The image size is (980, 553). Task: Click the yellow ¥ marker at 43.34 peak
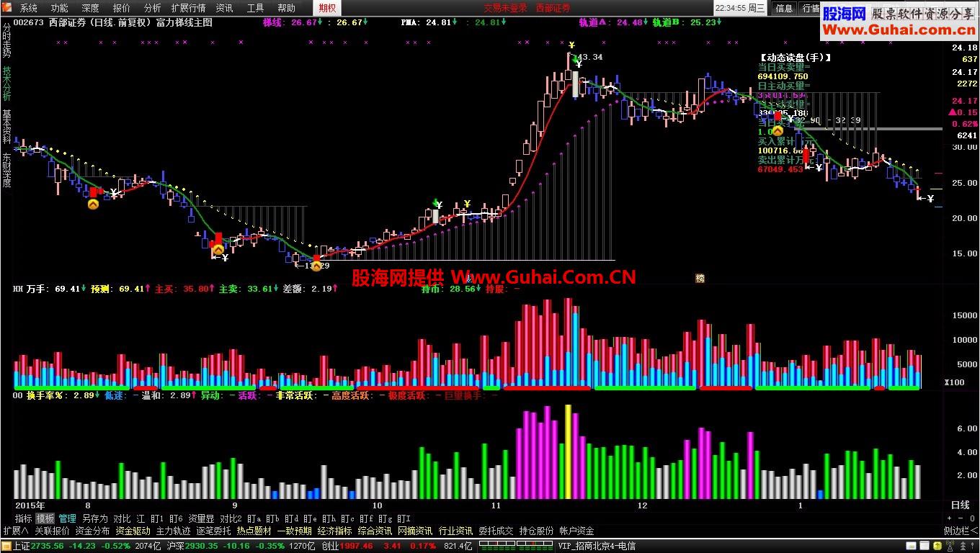[x=571, y=45]
